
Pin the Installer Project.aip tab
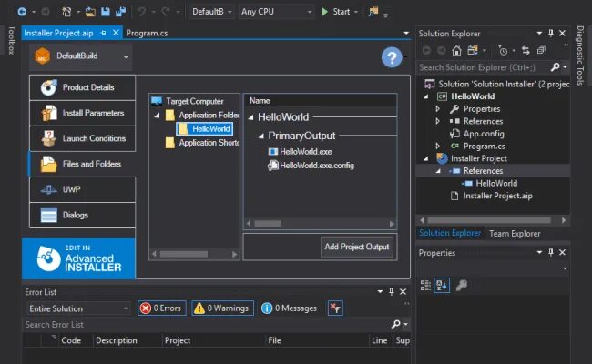(x=103, y=33)
